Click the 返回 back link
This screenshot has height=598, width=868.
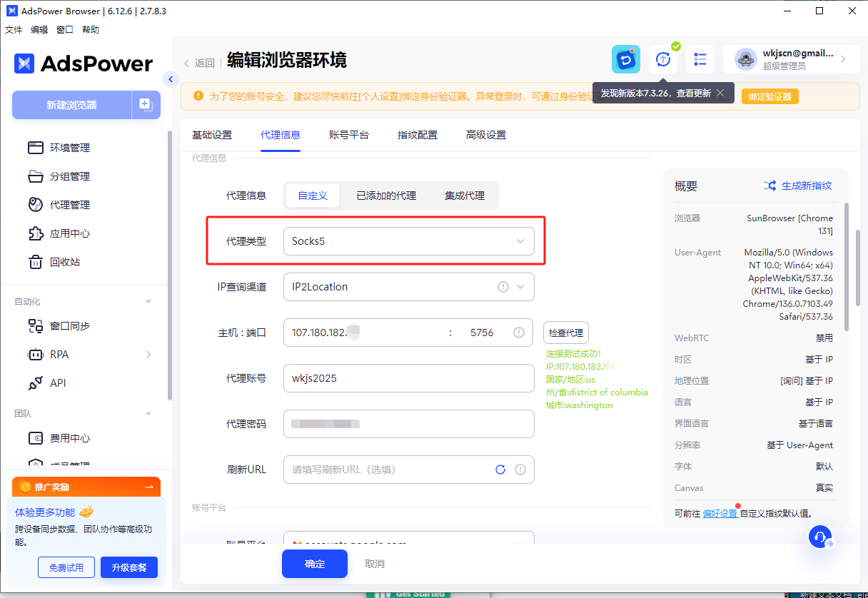(x=199, y=63)
